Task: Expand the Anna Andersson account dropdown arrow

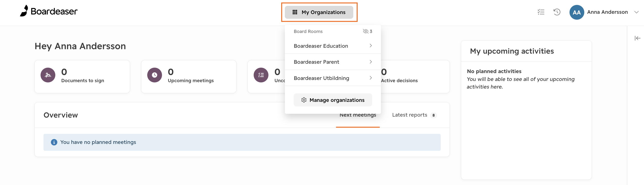Action: 636,12
